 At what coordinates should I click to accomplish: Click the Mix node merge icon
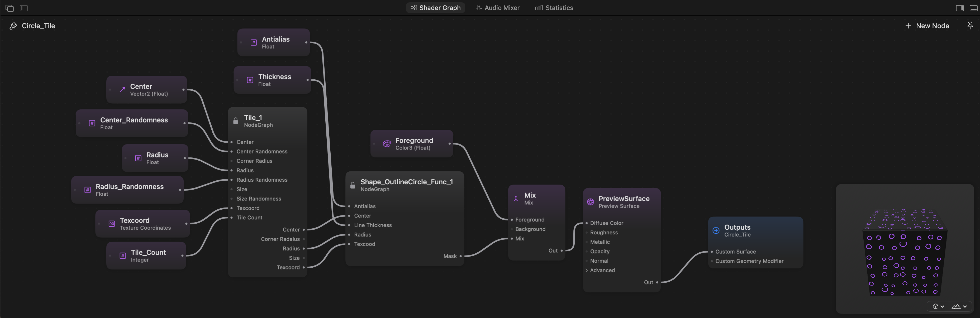pos(516,199)
